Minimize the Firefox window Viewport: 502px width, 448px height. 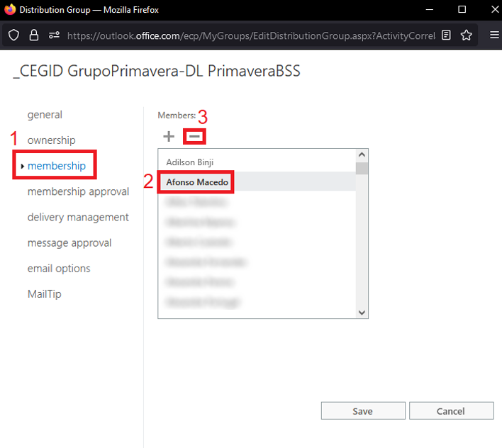coord(430,10)
